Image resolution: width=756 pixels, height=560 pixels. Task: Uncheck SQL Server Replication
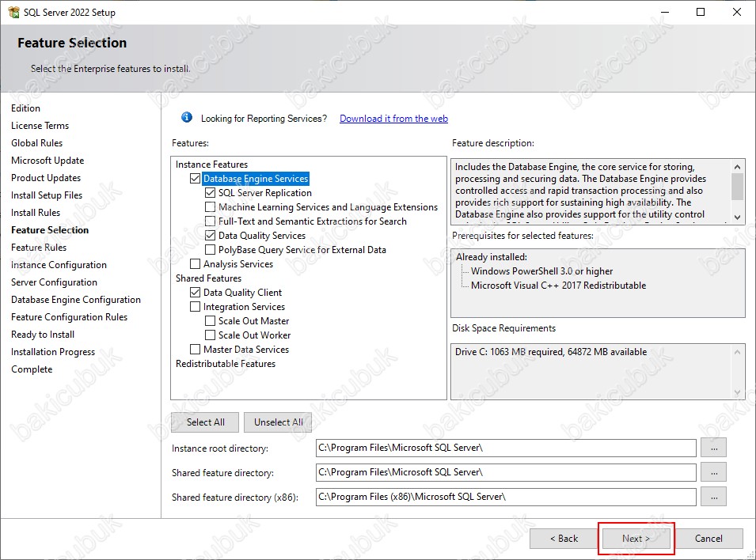coord(211,193)
